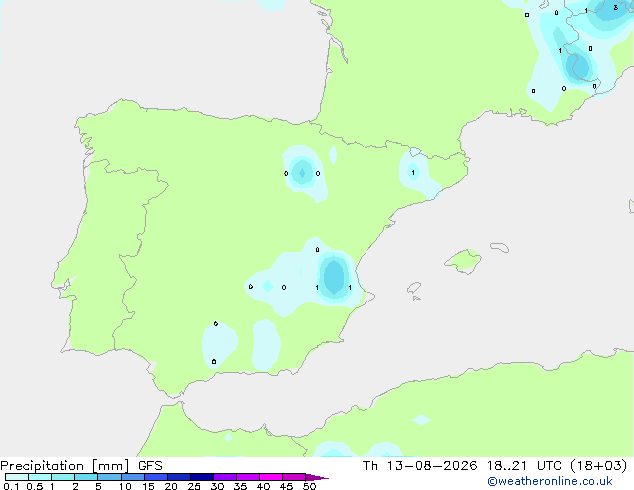
Task: Select the 'Precipitation [mm]' title text
Action: pyautogui.click(x=65, y=466)
